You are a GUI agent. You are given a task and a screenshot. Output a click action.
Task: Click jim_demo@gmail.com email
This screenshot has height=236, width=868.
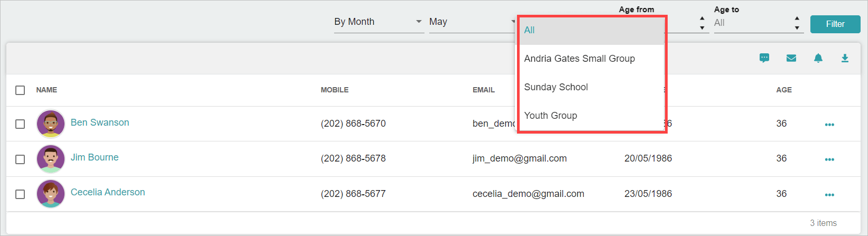[520, 158]
